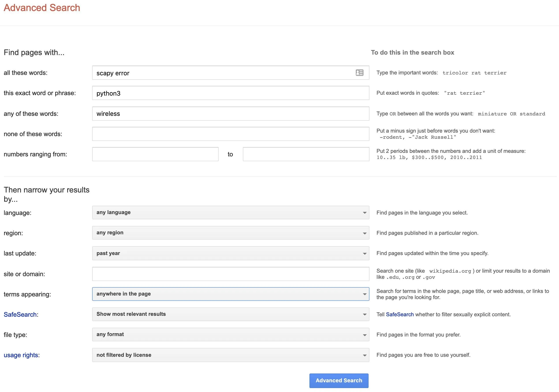
Task: Click the Advanced Search page heading
Action: [42, 8]
